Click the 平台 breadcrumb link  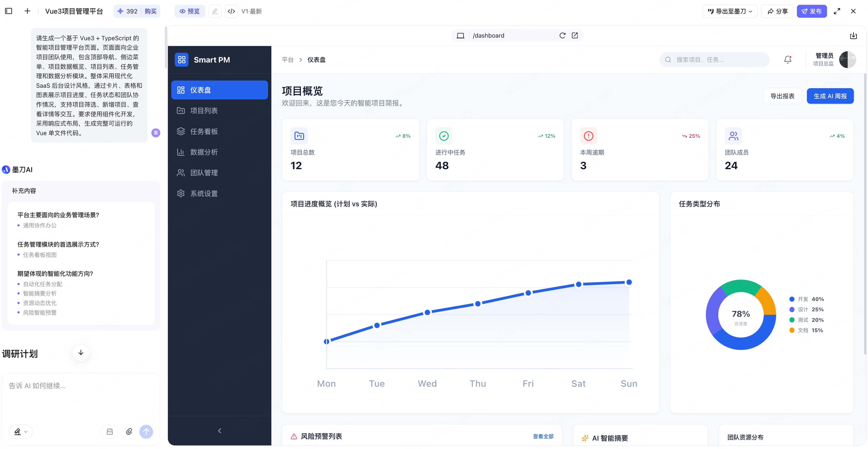pos(287,60)
